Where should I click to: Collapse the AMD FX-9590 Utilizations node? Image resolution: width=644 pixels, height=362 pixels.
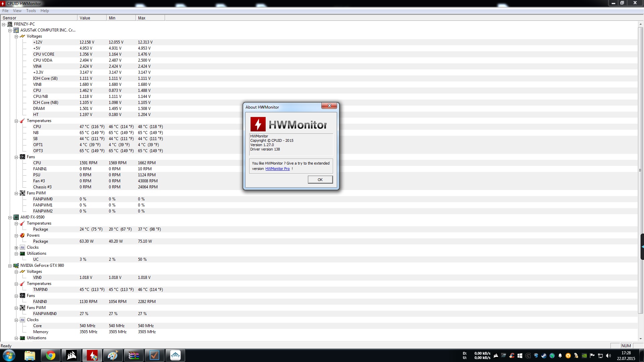click(16, 254)
